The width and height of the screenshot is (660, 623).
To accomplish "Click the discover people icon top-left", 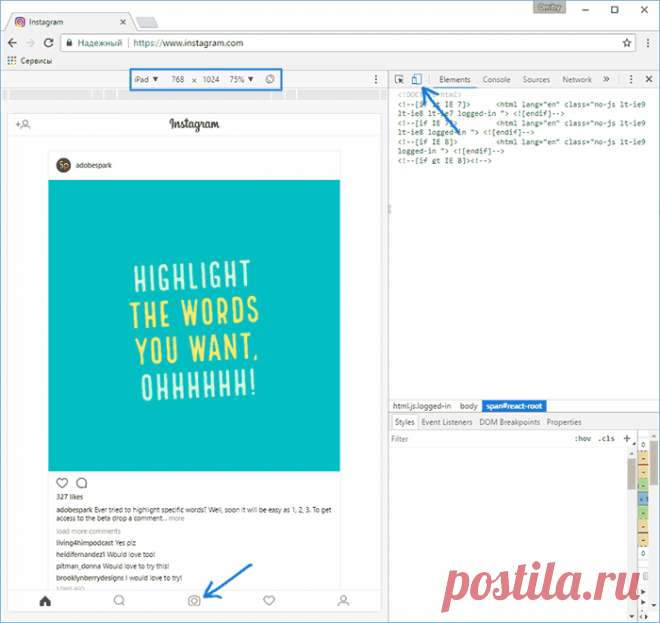I will [24, 125].
